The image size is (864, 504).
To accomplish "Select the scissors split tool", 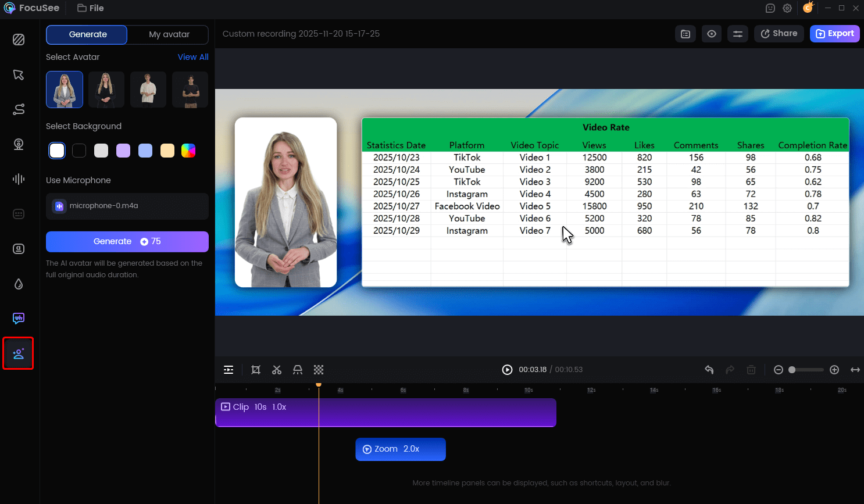I will coord(277,370).
